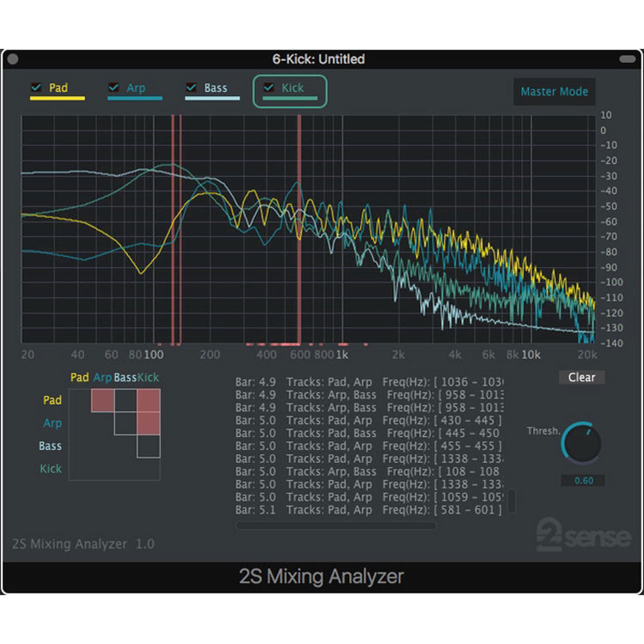644x644 pixels.
Task: Select the 0.60 threshold value field
Action: (x=583, y=481)
